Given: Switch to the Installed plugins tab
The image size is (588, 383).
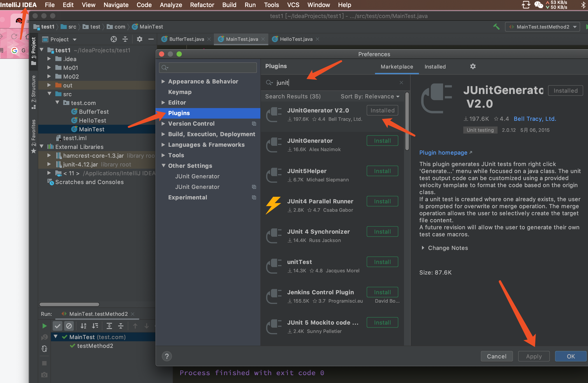Looking at the screenshot, I should tap(435, 67).
